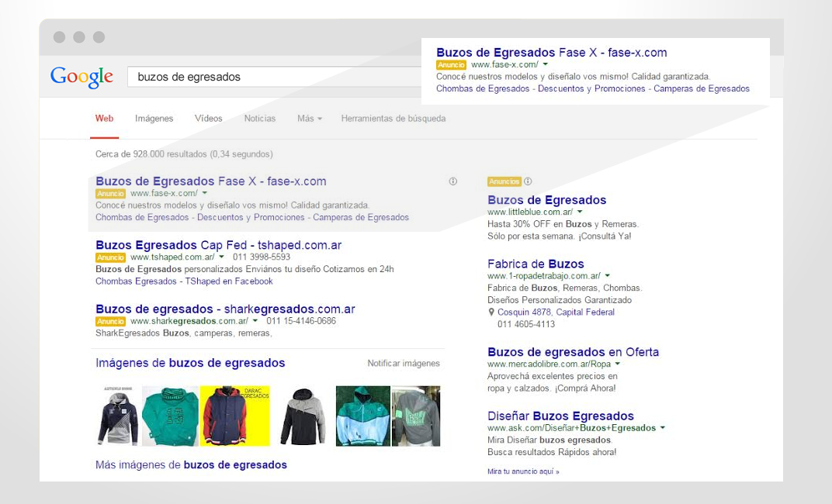The image size is (832, 504).
Task: Open the grey hoodie back-view thumbnail
Action: coord(416,416)
